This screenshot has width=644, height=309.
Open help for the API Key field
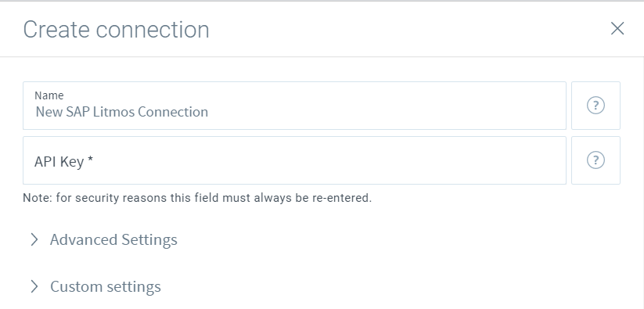pos(595,160)
